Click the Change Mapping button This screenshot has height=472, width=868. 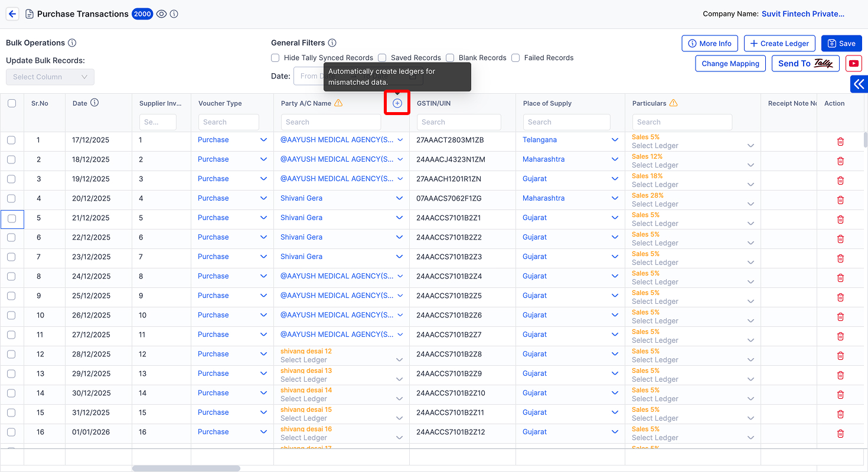[730, 64]
